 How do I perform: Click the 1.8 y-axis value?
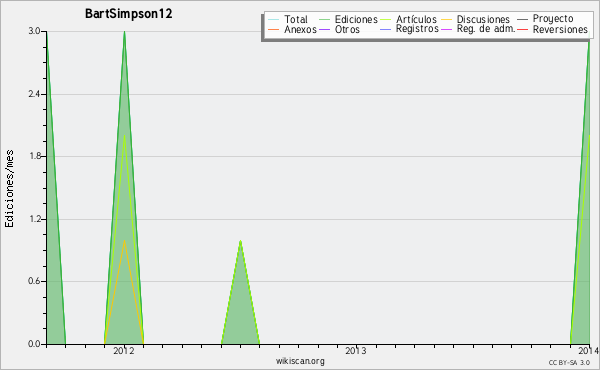coord(34,156)
